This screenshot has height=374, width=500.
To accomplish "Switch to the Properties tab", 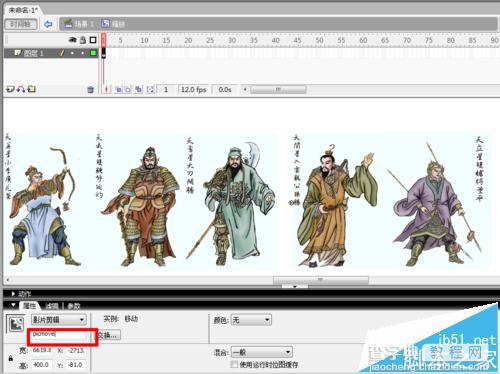I will click(x=29, y=306).
